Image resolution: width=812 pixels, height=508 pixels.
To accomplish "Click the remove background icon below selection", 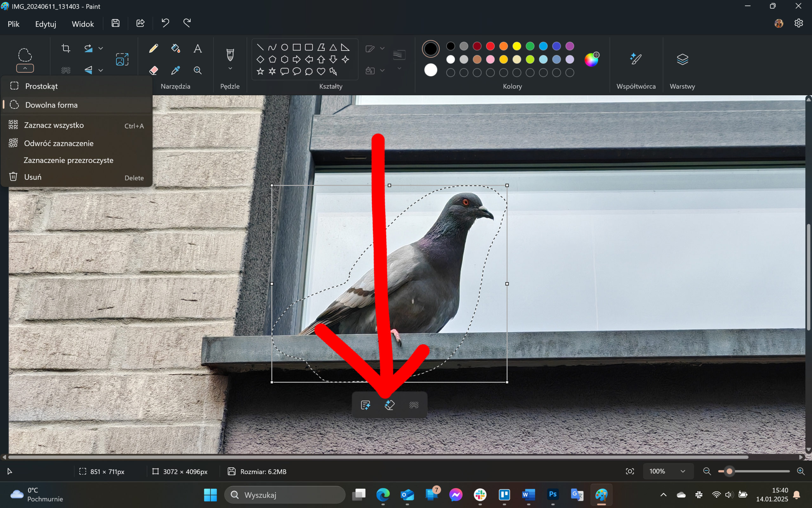I will coord(414,405).
